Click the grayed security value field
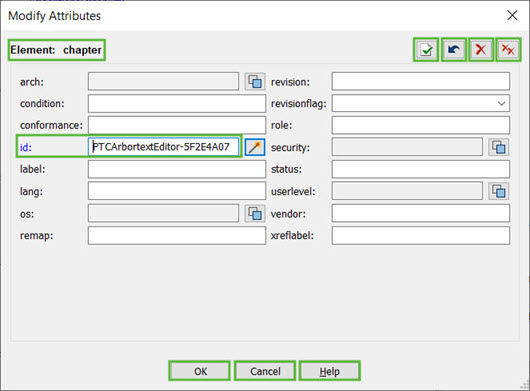 (x=407, y=147)
